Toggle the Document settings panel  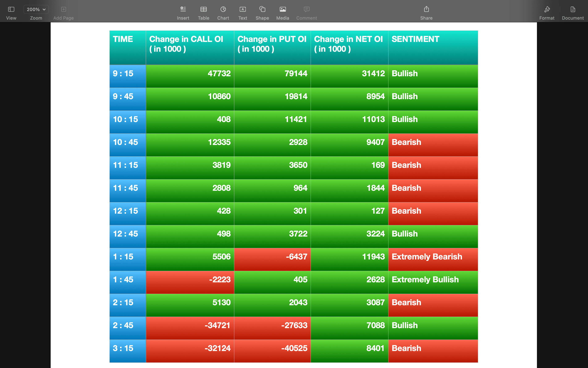point(572,11)
